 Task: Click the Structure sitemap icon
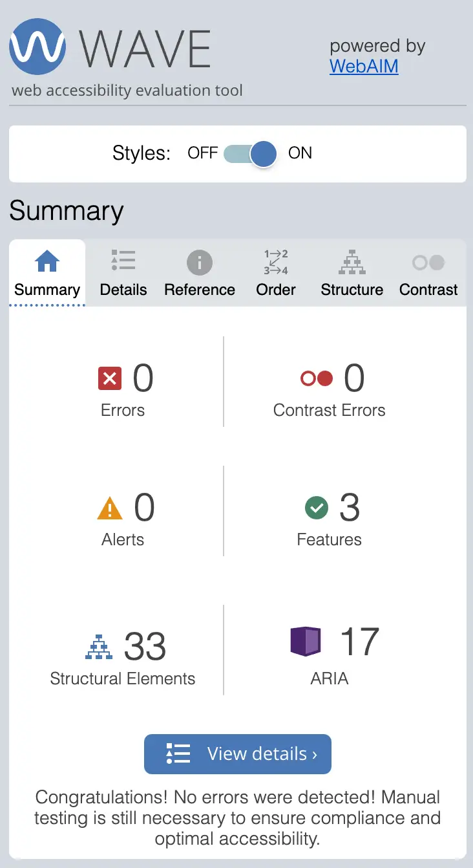[x=352, y=261]
